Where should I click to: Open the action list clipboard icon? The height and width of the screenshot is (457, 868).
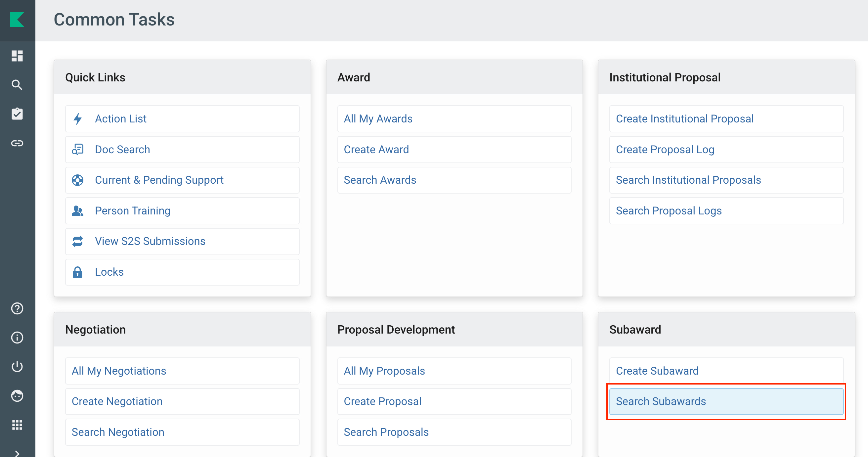(17, 114)
